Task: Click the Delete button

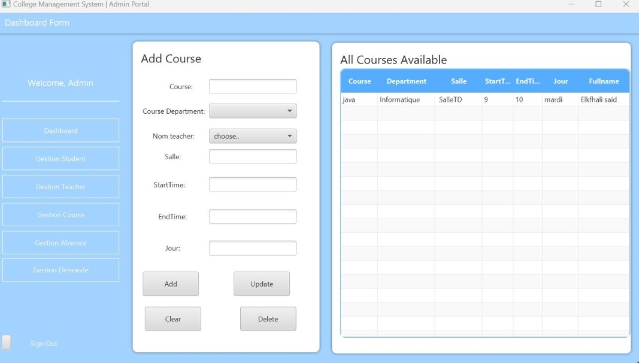Action: [268, 319]
